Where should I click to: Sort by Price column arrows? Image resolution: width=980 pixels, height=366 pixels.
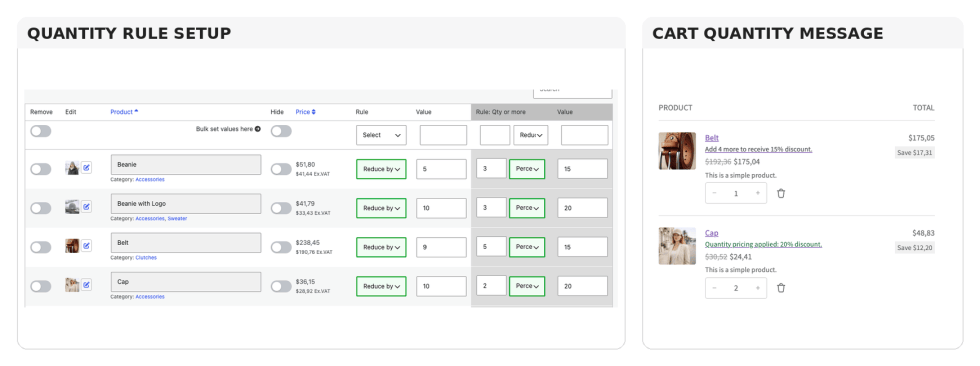tap(314, 112)
